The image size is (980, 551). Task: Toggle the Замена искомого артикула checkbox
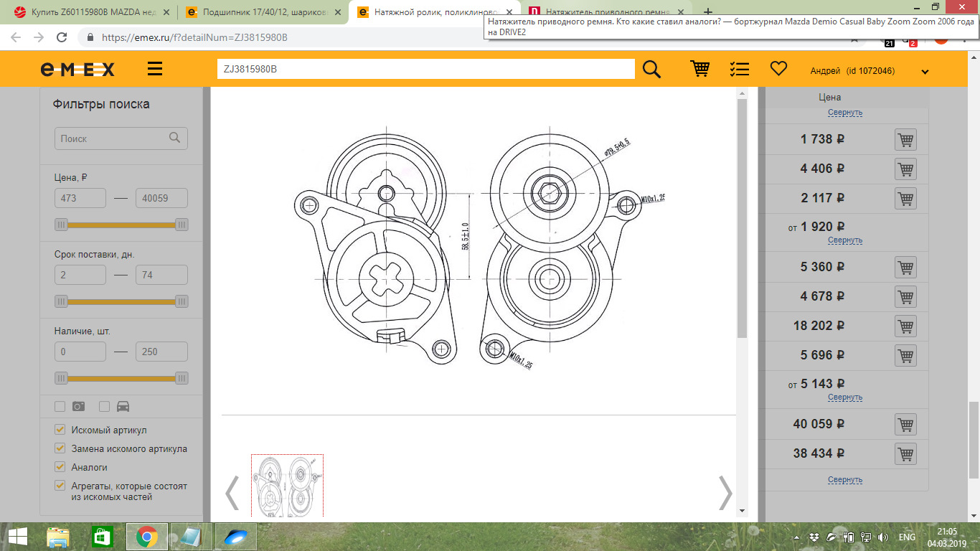(60, 448)
